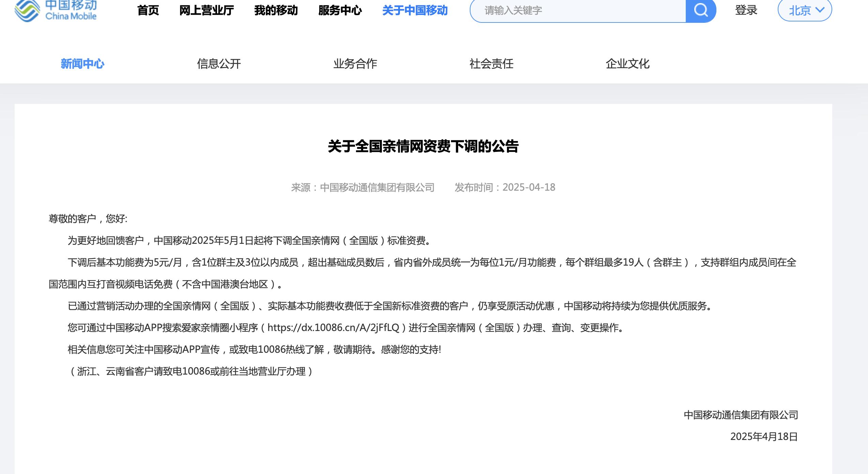Click source text 来源：中国移动通信集团有限公司
868x474 pixels.
pyautogui.click(x=363, y=187)
